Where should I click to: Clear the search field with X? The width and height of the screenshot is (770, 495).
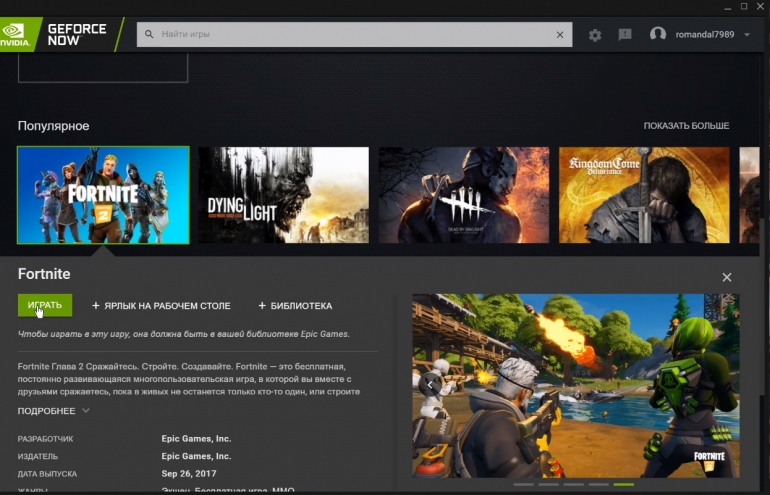click(x=560, y=35)
